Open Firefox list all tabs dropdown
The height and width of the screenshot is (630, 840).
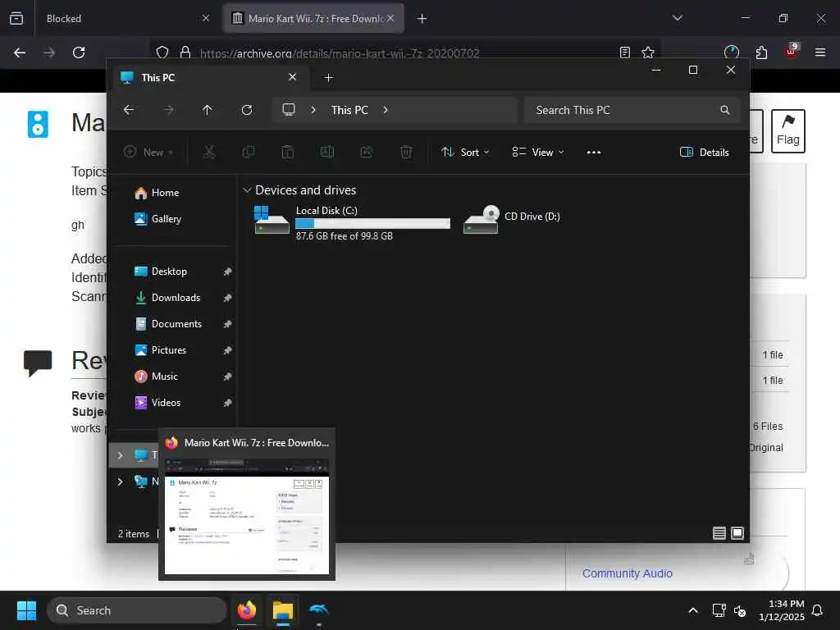coord(678,18)
